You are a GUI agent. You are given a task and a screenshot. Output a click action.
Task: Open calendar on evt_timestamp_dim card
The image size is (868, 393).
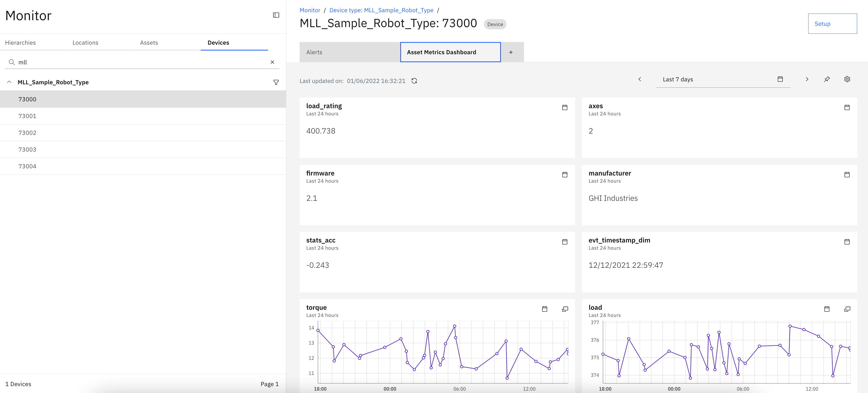847,242
